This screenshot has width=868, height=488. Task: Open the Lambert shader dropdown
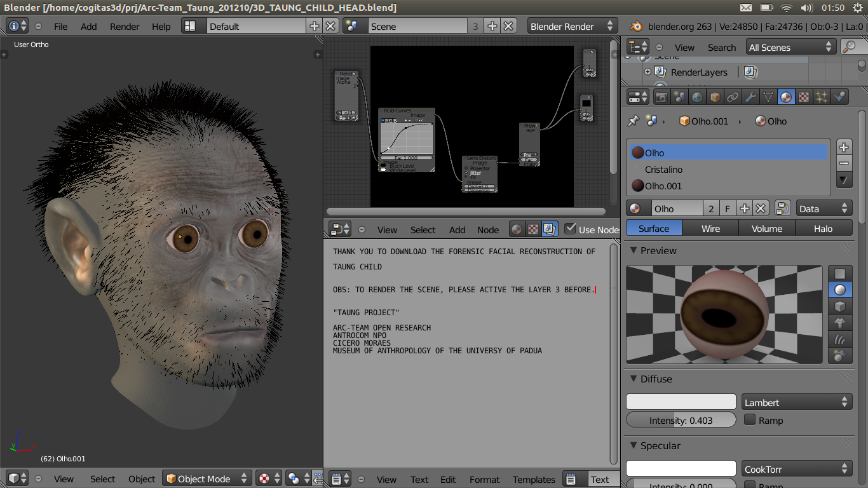point(796,401)
